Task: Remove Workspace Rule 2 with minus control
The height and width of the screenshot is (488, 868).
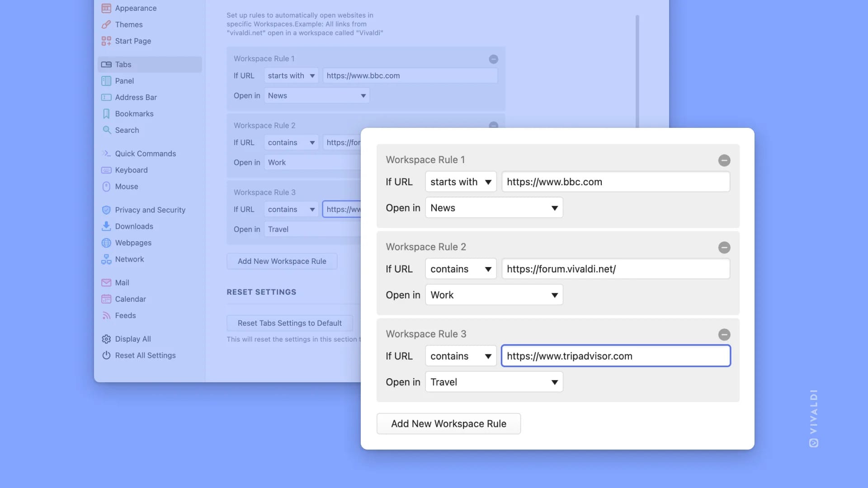Action: click(725, 248)
